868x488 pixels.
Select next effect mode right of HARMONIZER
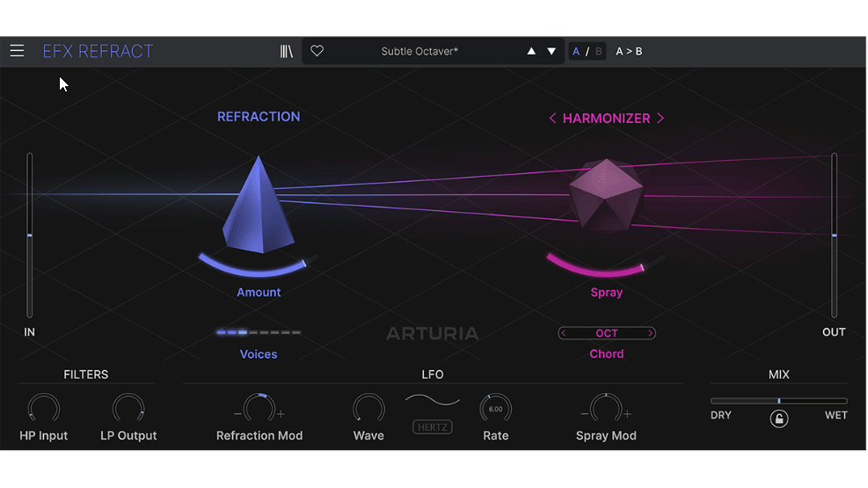click(x=660, y=119)
